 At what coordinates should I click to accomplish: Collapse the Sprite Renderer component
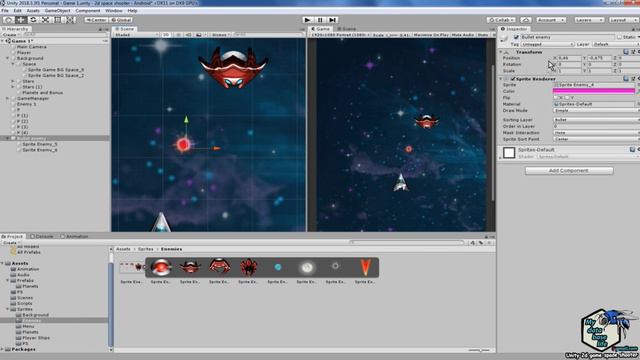pyautogui.click(x=501, y=79)
